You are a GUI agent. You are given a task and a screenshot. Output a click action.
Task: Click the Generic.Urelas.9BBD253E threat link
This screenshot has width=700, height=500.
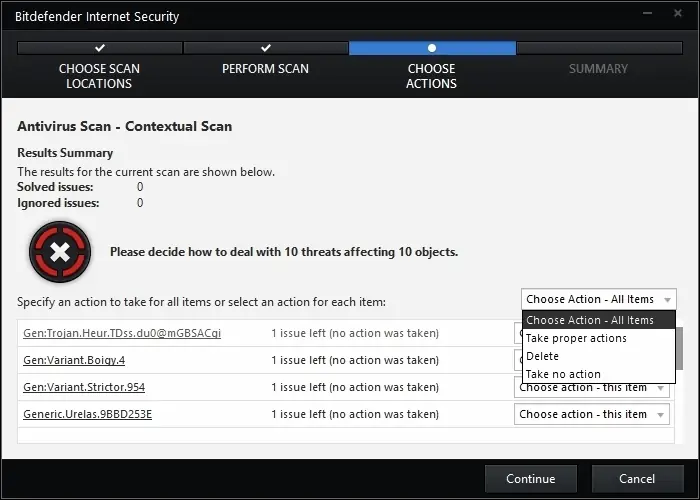tap(87, 414)
